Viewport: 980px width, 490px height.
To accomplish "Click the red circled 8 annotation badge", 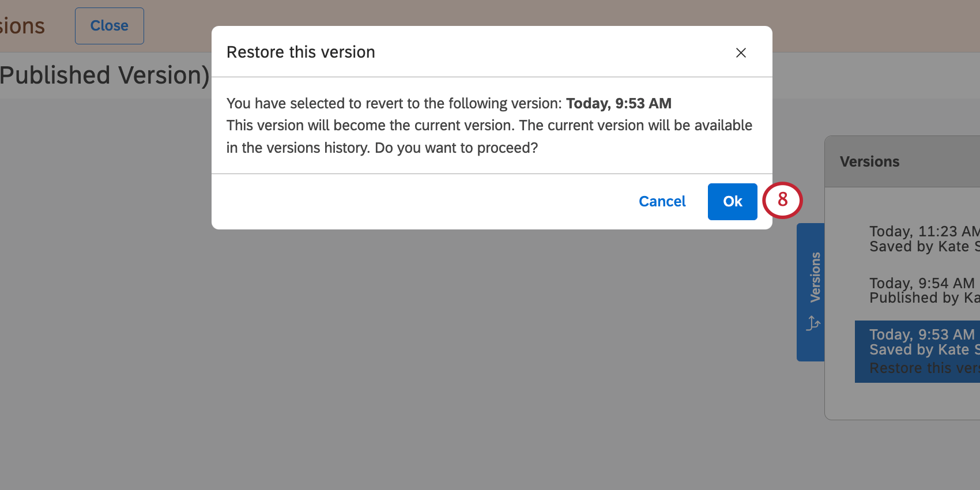I will click(x=783, y=201).
